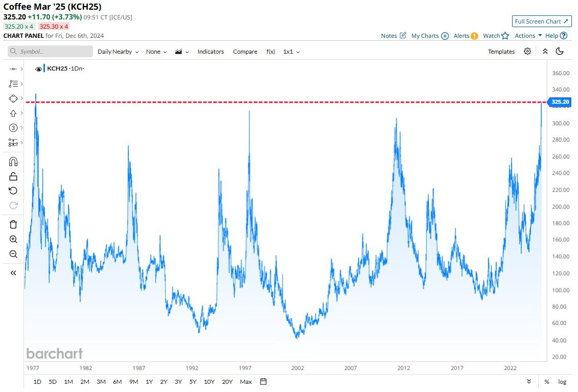Viewport: 578px width, 392px height.
Task: Click the lock drawings icon
Action: pos(13,176)
